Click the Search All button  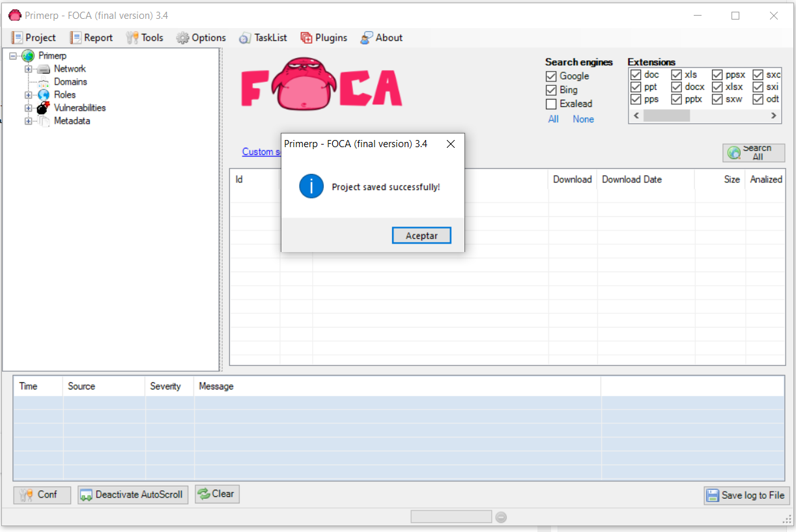(754, 152)
